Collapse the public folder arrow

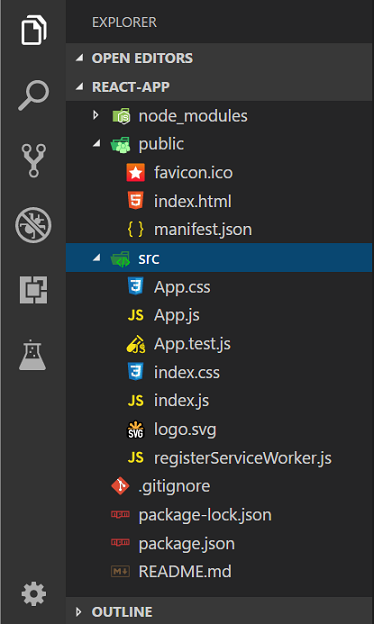(x=96, y=144)
